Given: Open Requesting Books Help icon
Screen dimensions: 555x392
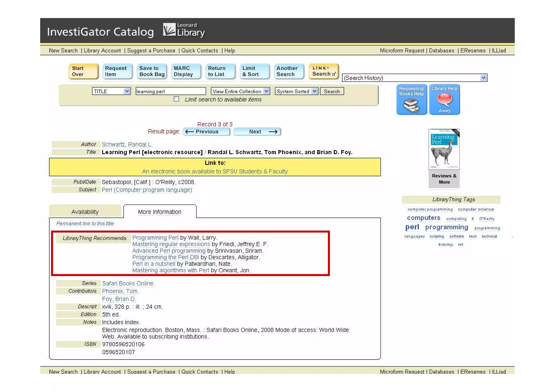Looking at the screenshot, I should pos(411,99).
